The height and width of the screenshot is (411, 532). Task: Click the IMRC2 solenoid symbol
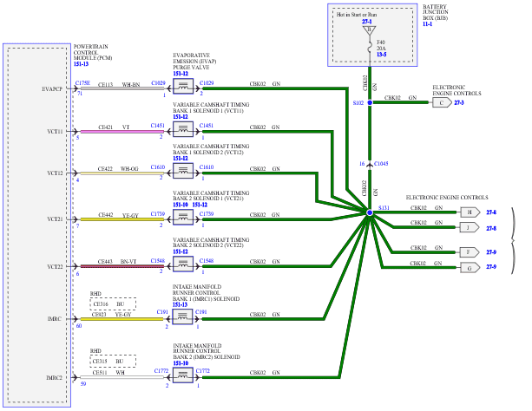click(183, 375)
